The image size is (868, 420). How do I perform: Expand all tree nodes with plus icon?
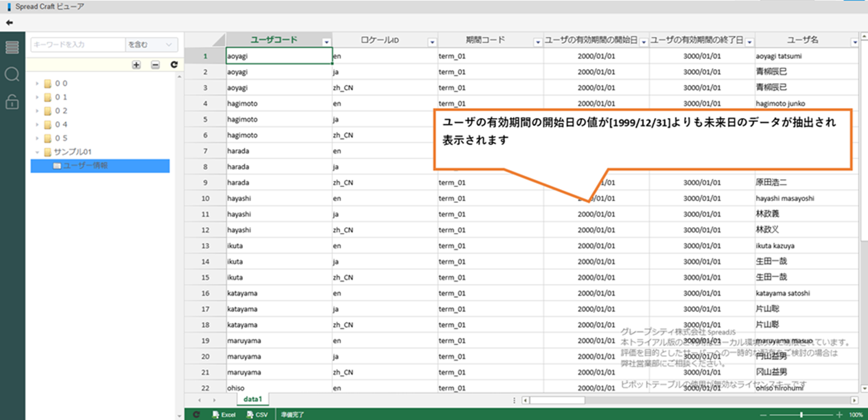[x=136, y=65]
